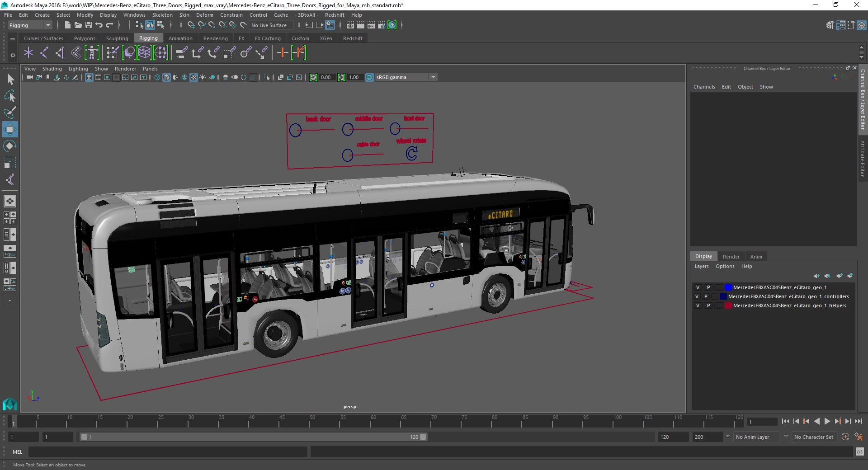The height and width of the screenshot is (470, 868).
Task: Open a scene file icon
Action: tap(78, 25)
